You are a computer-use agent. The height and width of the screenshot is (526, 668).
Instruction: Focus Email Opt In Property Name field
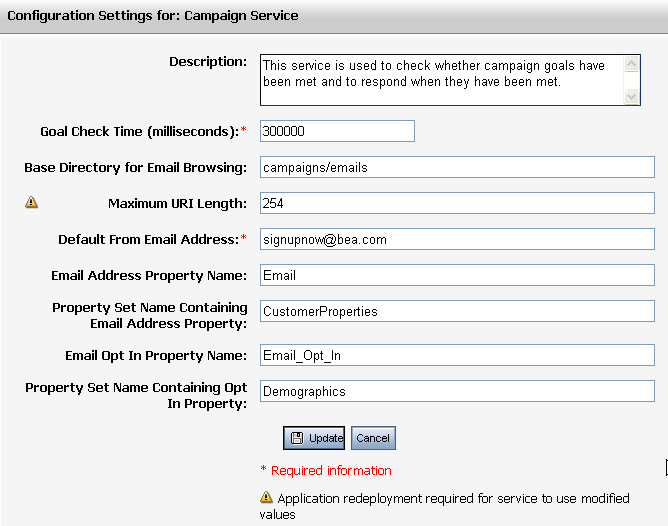[x=457, y=355]
